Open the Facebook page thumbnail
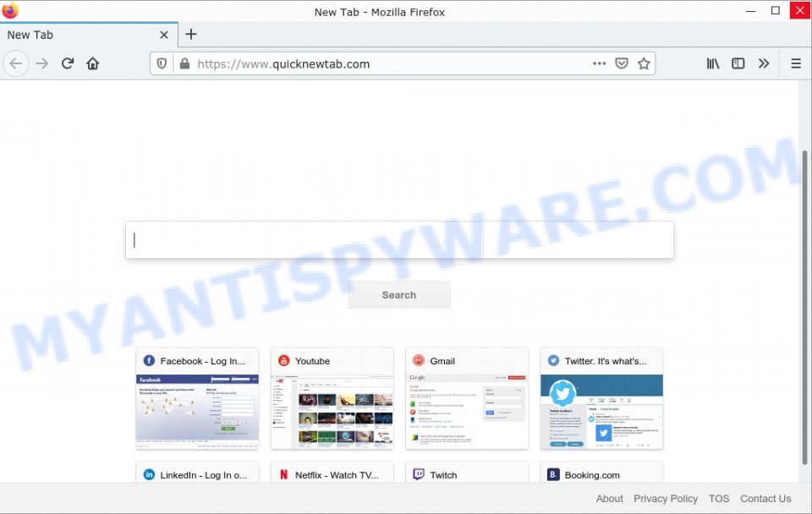The height and width of the screenshot is (514, 812). (x=197, y=412)
